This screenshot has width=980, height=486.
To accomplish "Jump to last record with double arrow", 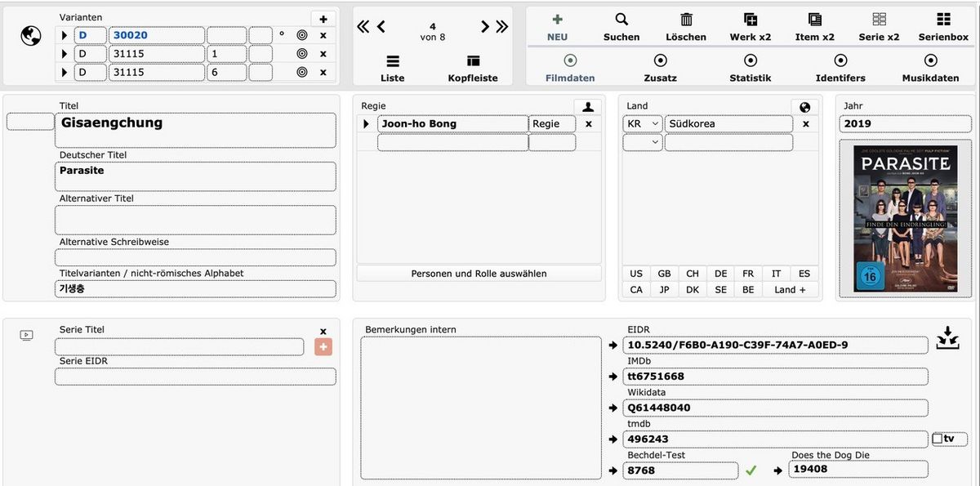I will [x=501, y=27].
